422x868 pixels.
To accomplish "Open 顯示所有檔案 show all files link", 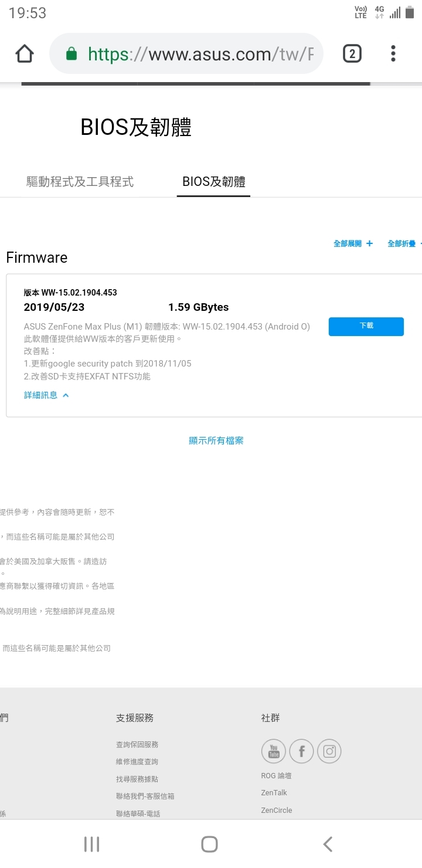I will (216, 440).
